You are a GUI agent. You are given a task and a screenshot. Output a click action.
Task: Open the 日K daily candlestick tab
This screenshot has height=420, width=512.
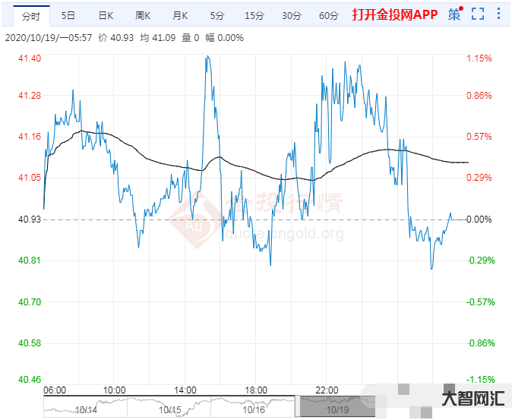point(106,15)
